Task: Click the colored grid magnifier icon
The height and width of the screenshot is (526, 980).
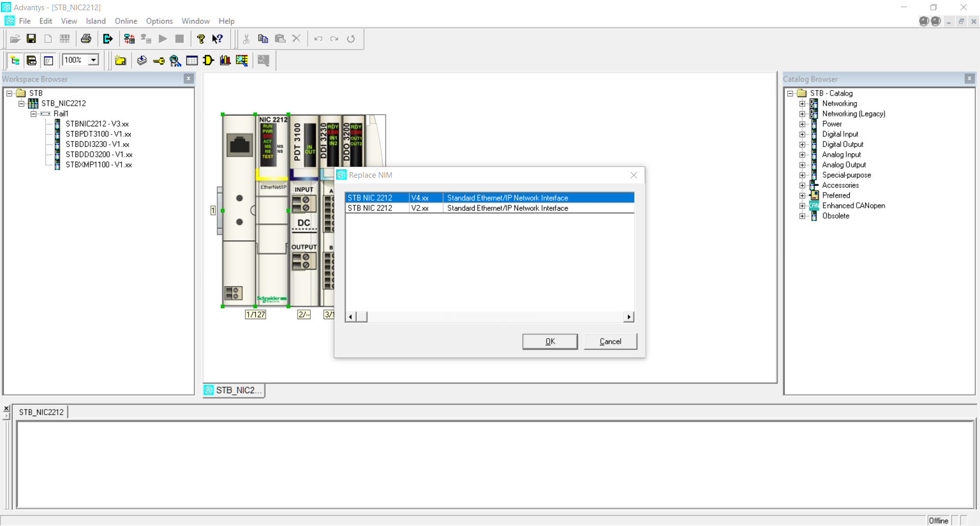Action: [x=242, y=61]
